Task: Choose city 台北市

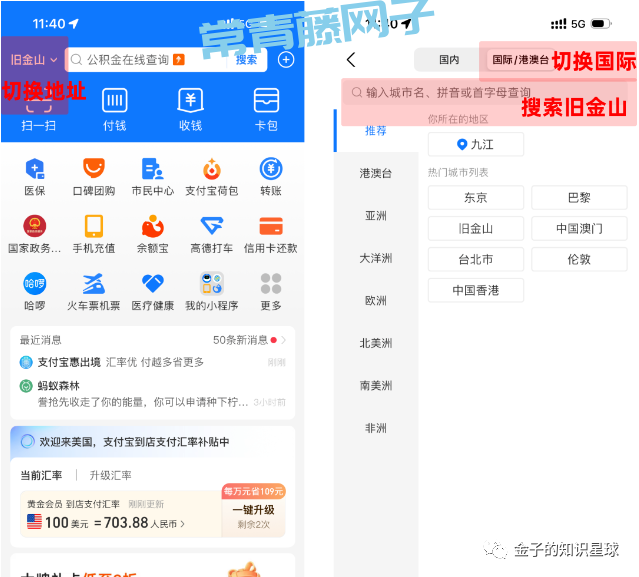Action: (x=476, y=259)
